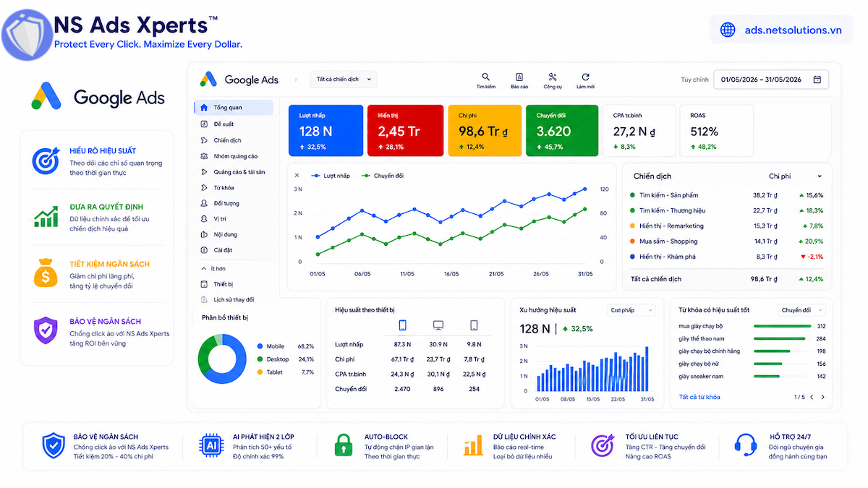
Task: Select the blue Lượt nhấp metric card
Action: 325,131
